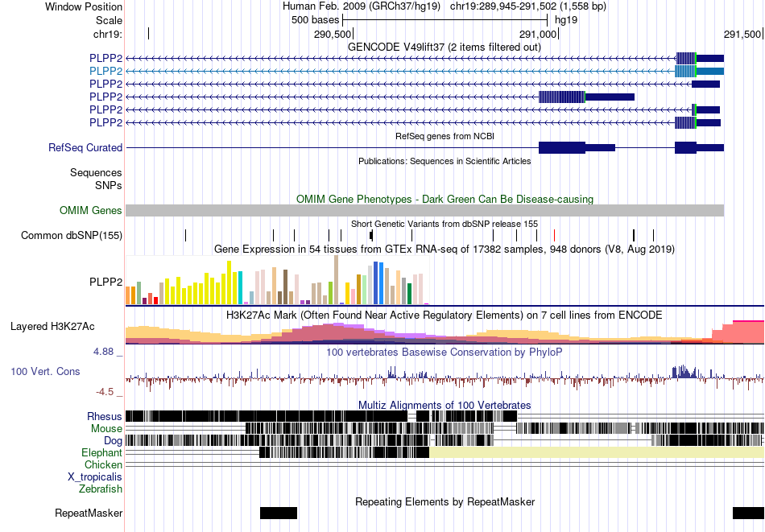The width and height of the screenshot is (765, 532).
Task: Select the red dbSNP variant mark
Action: click(x=554, y=236)
